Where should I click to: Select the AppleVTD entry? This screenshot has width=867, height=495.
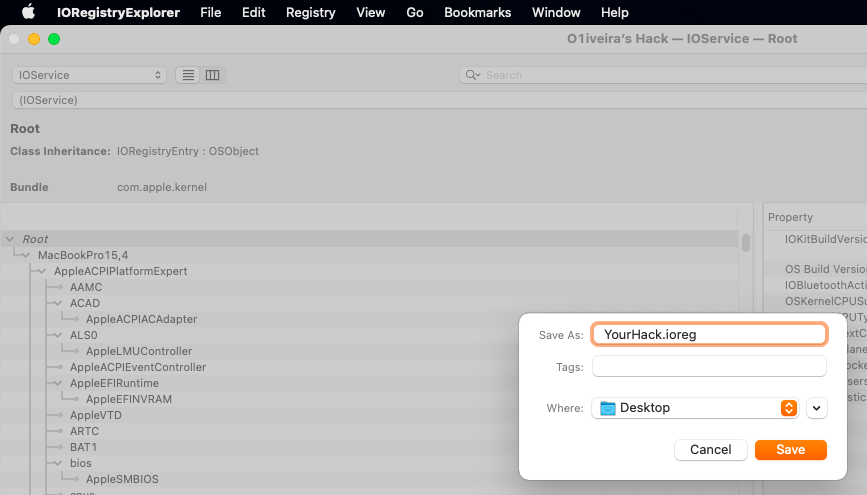96,415
